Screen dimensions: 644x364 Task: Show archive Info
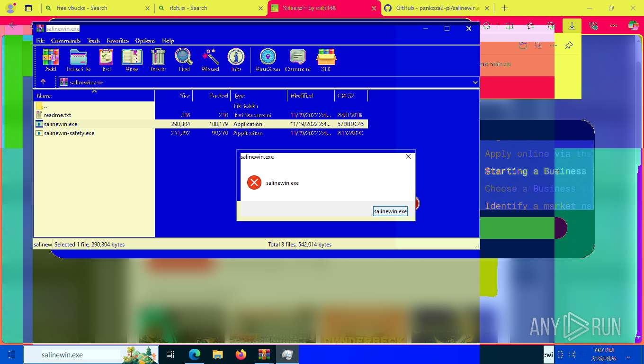pyautogui.click(x=236, y=60)
